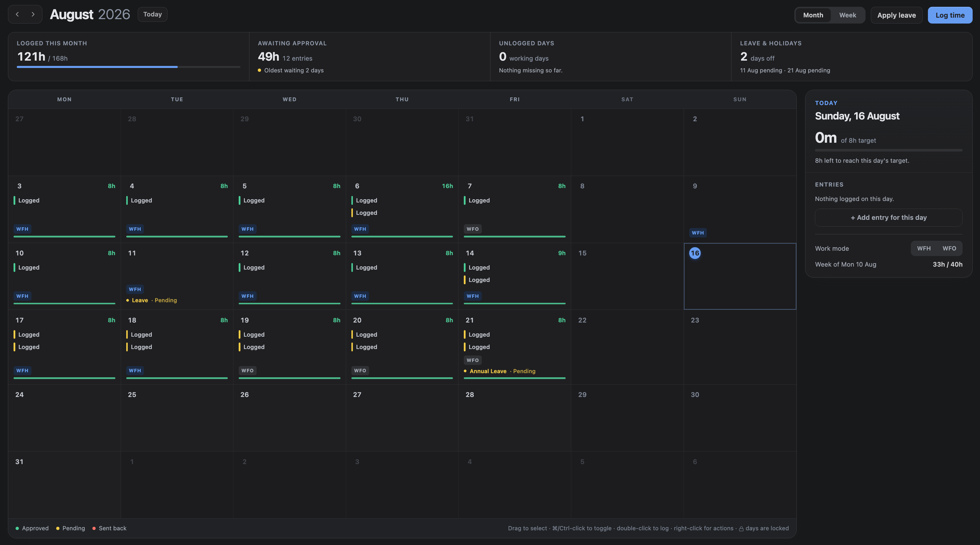Click the WFH badge on 3 August
The image size is (980, 545).
tap(22, 229)
